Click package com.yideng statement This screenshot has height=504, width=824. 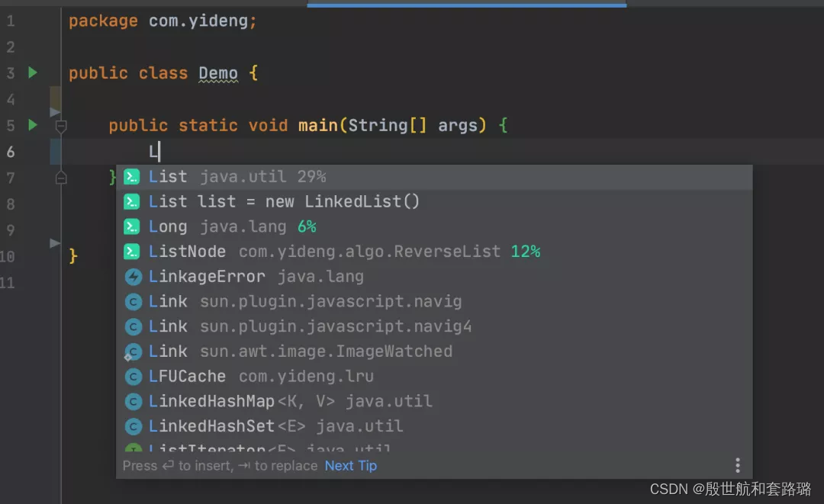click(x=163, y=21)
